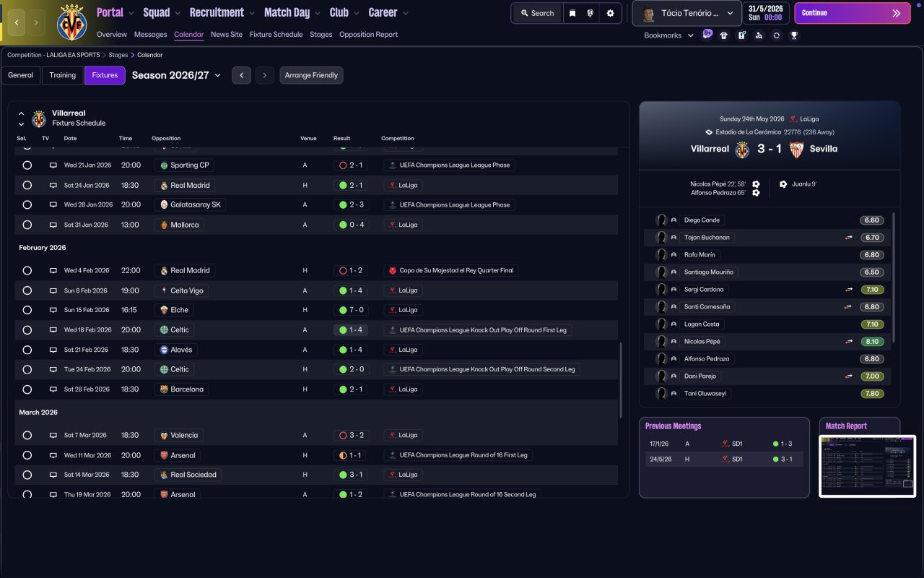Select the radio button for Real Sociedad fixture
The width and height of the screenshot is (924, 578).
(x=27, y=475)
